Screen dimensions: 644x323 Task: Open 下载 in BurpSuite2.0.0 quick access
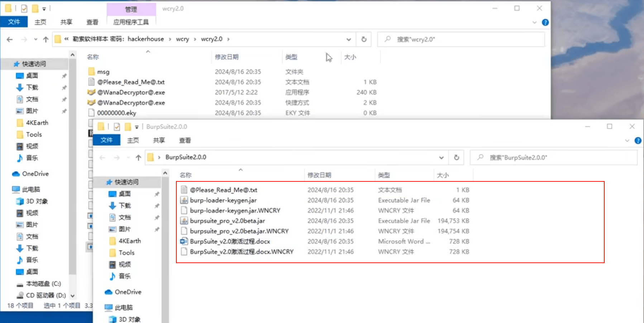point(125,206)
